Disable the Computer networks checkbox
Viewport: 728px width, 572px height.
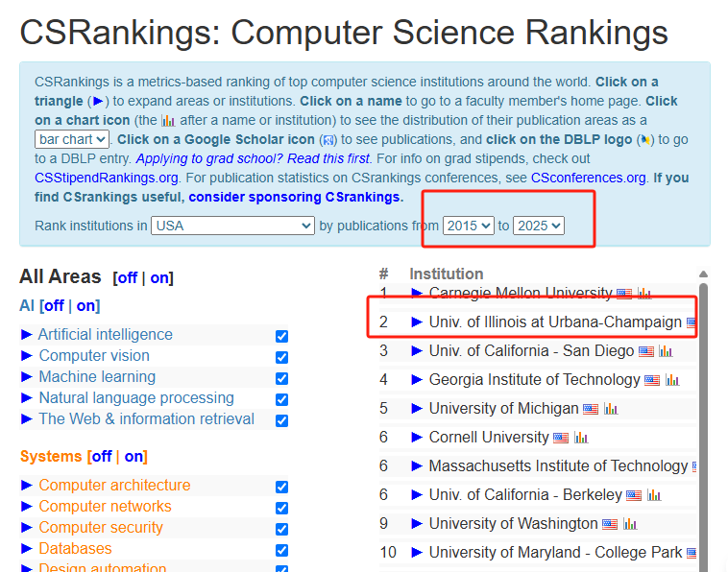point(281,508)
